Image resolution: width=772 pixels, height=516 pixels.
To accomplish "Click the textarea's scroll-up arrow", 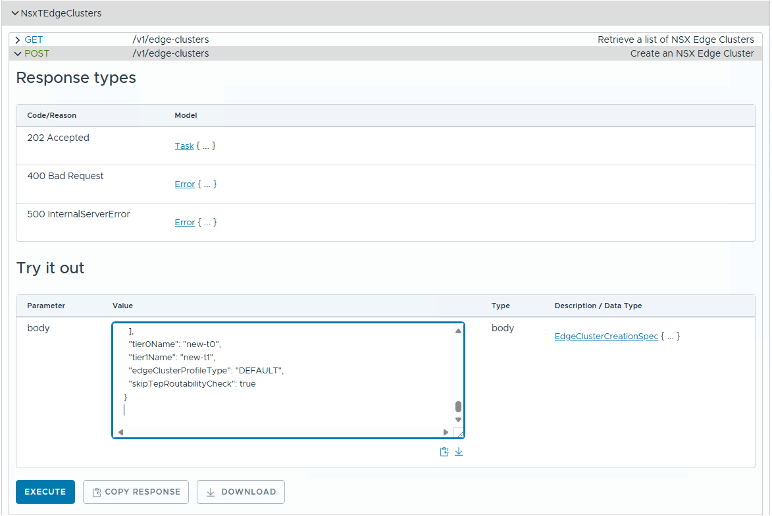I will pyautogui.click(x=458, y=329).
